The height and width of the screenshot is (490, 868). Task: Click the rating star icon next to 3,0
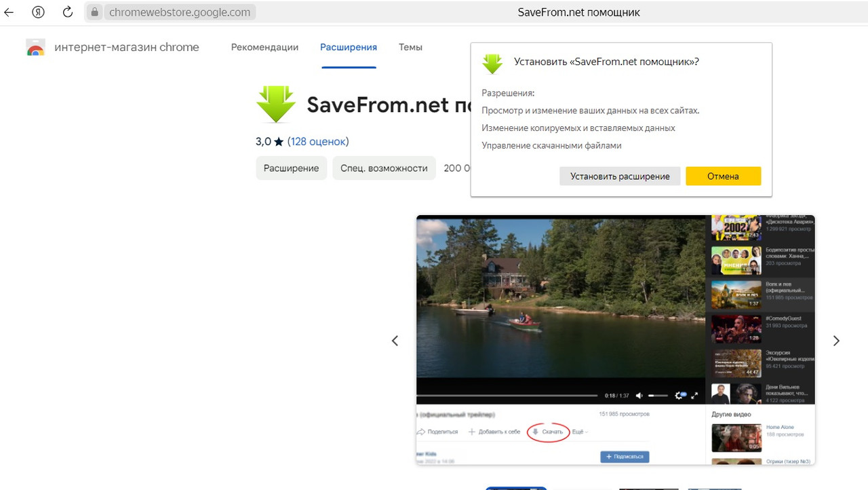pos(279,142)
